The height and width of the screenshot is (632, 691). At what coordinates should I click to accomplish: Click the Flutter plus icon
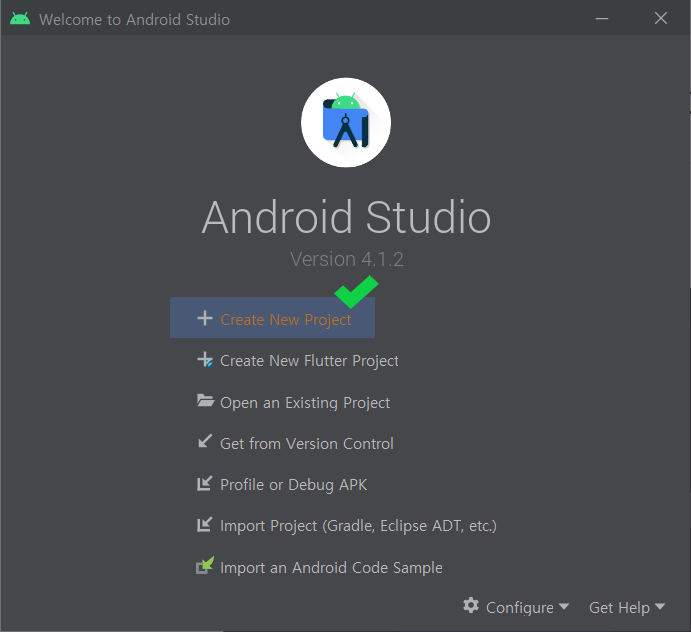coord(205,360)
